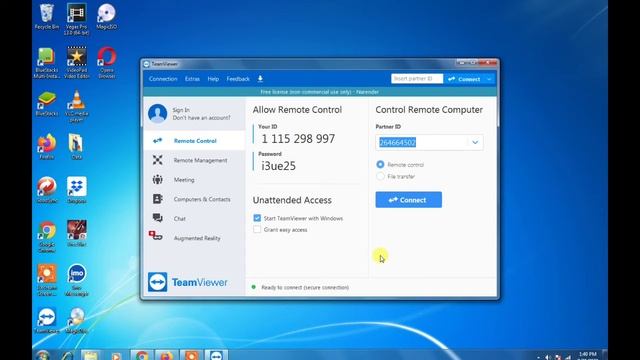Launch VideoPad Video Editor desktop icon

(76, 62)
